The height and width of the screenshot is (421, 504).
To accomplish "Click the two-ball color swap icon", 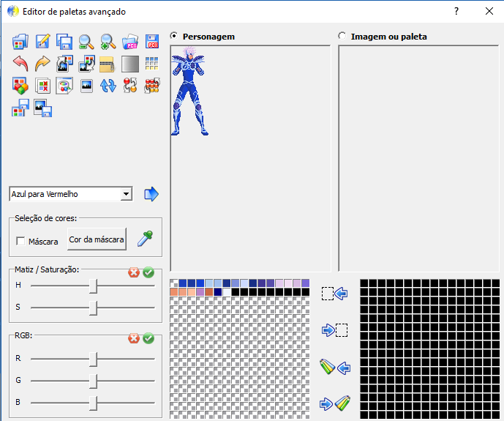I will click(x=130, y=86).
